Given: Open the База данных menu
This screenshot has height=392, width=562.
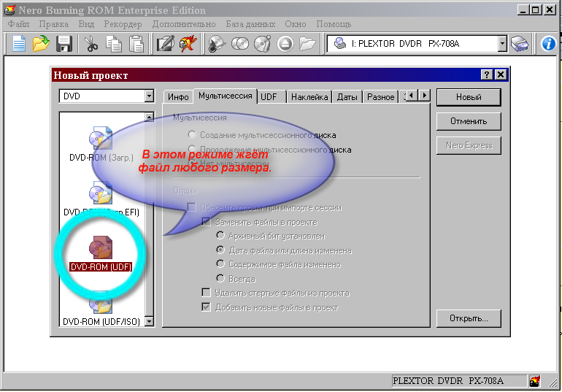Looking at the screenshot, I should click(x=250, y=24).
